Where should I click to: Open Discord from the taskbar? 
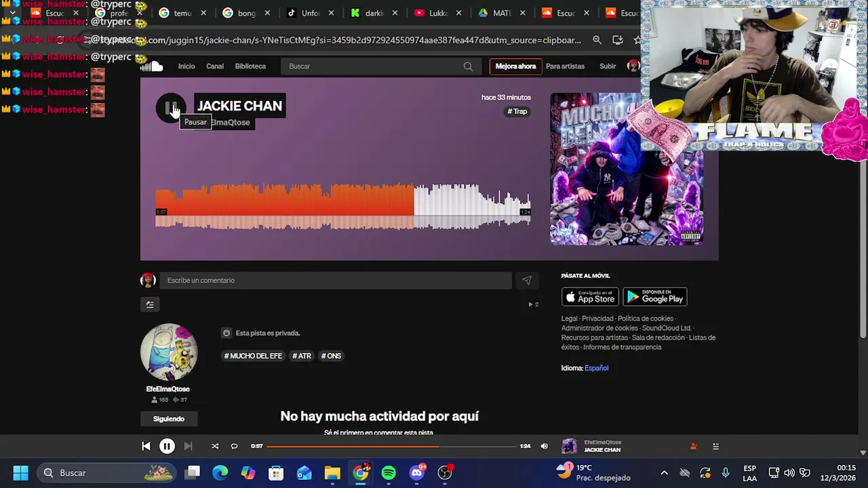click(417, 472)
